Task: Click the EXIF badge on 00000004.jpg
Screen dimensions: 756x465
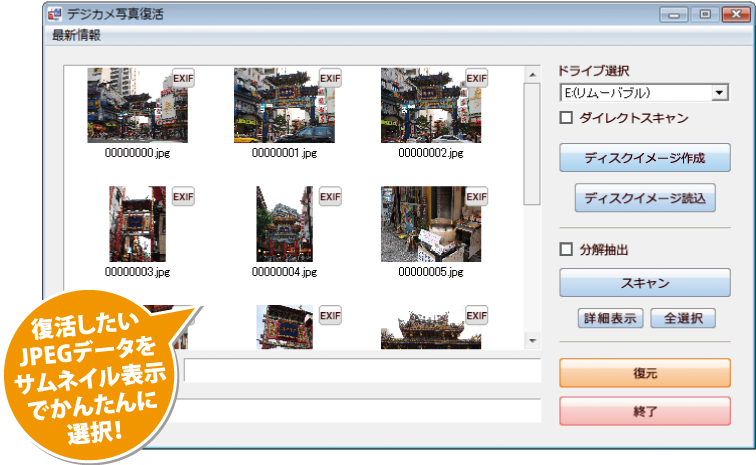Action: [330, 197]
